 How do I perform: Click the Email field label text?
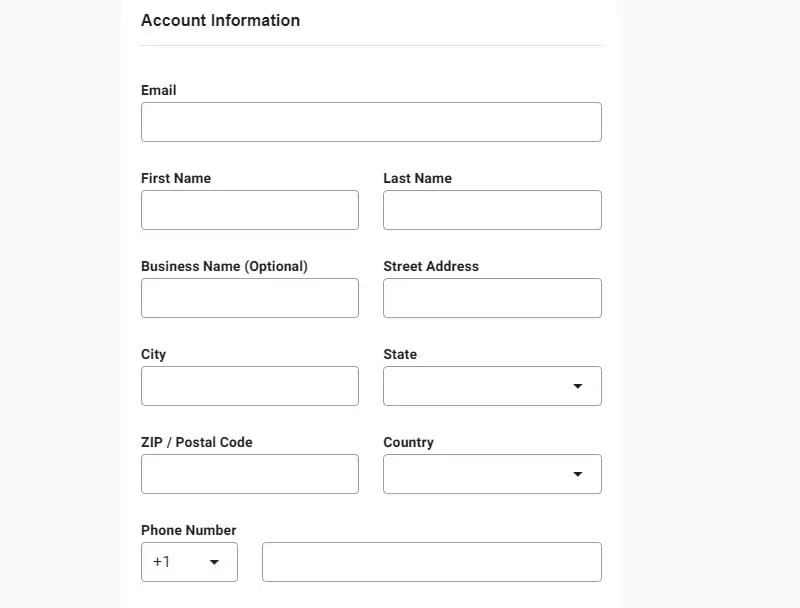(x=159, y=90)
